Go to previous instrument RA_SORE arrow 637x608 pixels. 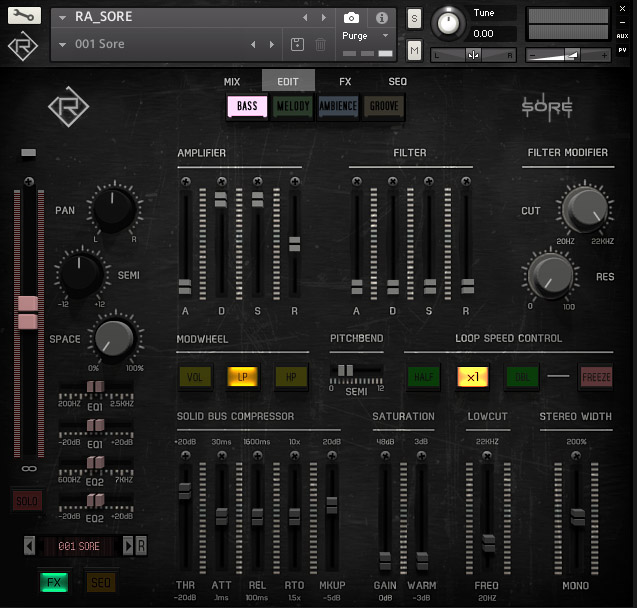(305, 17)
